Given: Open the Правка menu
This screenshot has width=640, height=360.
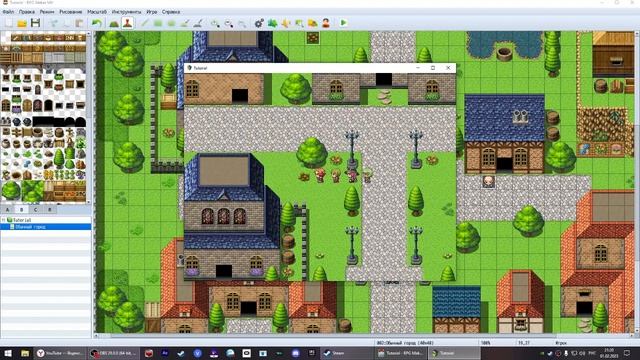Looking at the screenshot, I should click(x=27, y=12).
